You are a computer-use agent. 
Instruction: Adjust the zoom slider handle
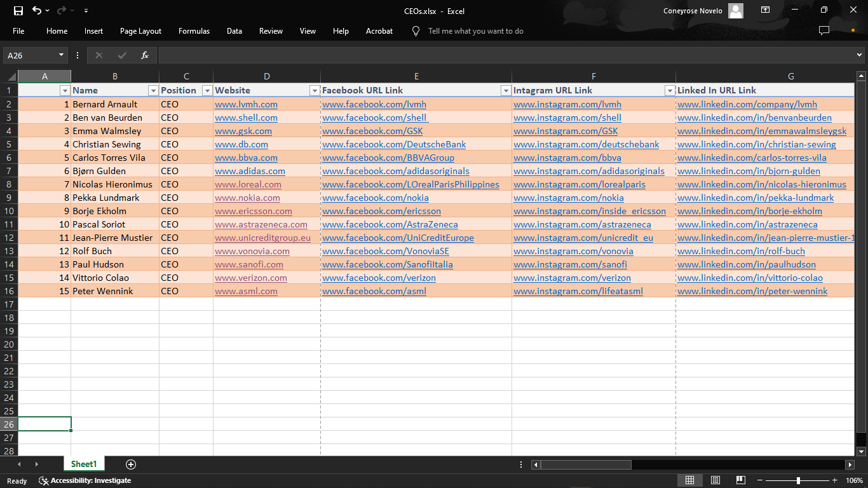pyautogui.click(x=798, y=480)
